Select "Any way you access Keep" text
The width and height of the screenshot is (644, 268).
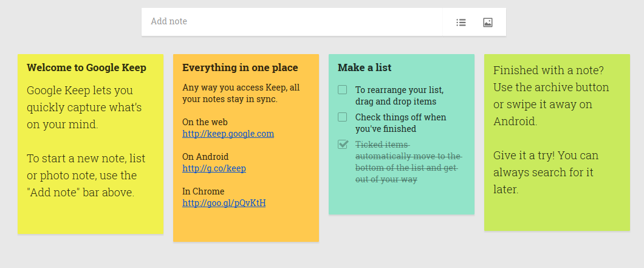[x=241, y=94]
